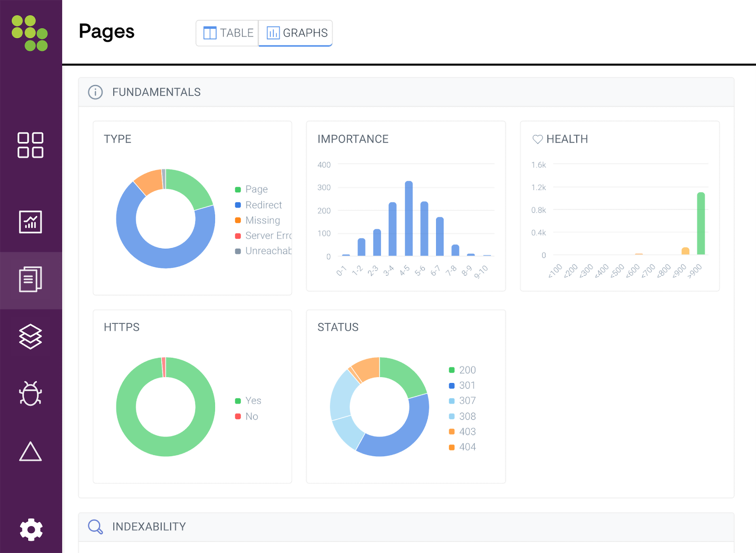This screenshot has width=756, height=553.
Task: Click the 3-4 importance bar
Action: [393, 229]
